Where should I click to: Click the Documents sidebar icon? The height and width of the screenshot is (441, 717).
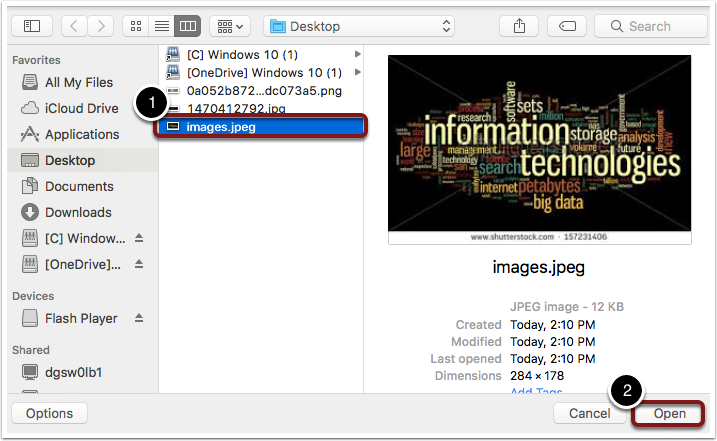point(30,186)
